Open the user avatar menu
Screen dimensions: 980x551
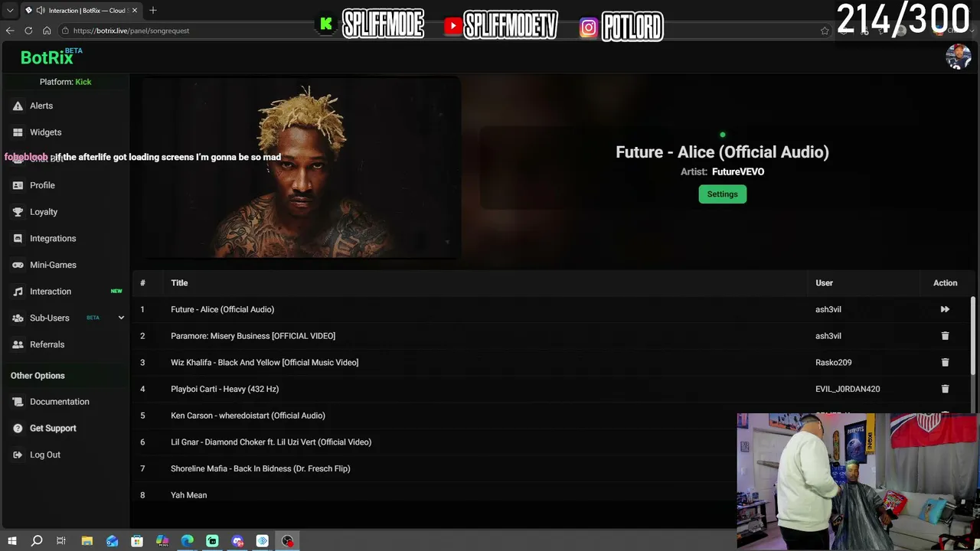(959, 57)
